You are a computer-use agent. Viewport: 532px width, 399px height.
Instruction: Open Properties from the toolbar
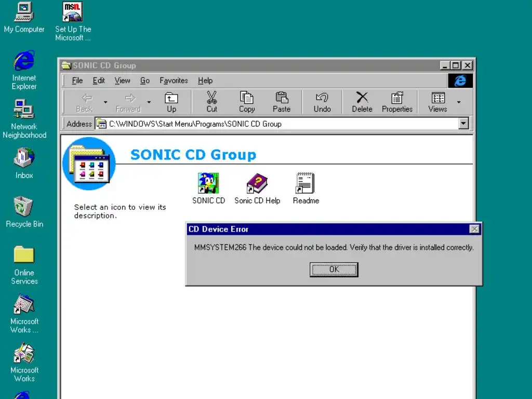coord(397,102)
